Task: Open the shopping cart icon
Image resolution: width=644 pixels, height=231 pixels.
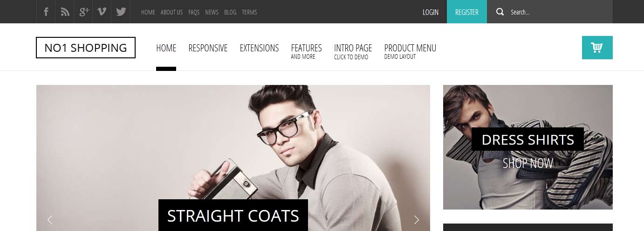Action: (597, 48)
